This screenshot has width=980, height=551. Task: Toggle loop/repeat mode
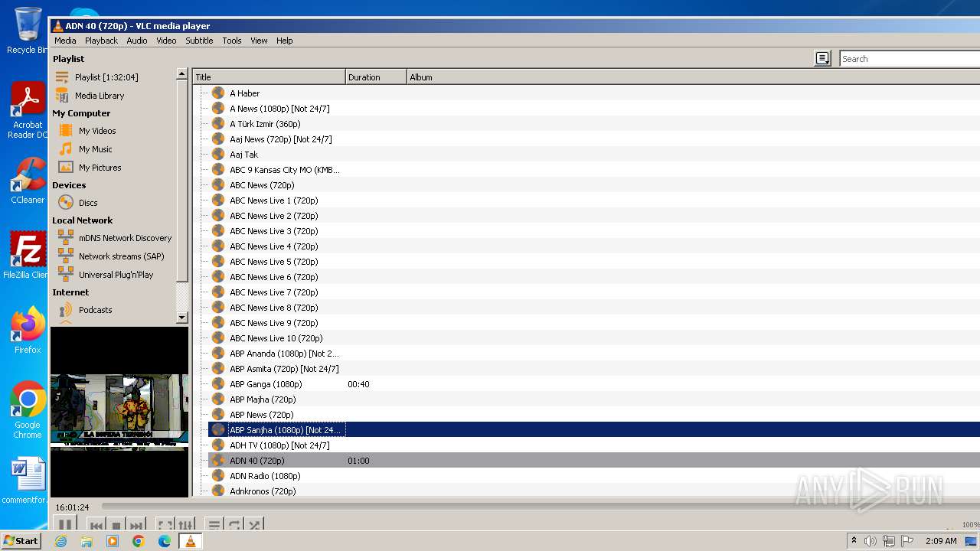(234, 525)
